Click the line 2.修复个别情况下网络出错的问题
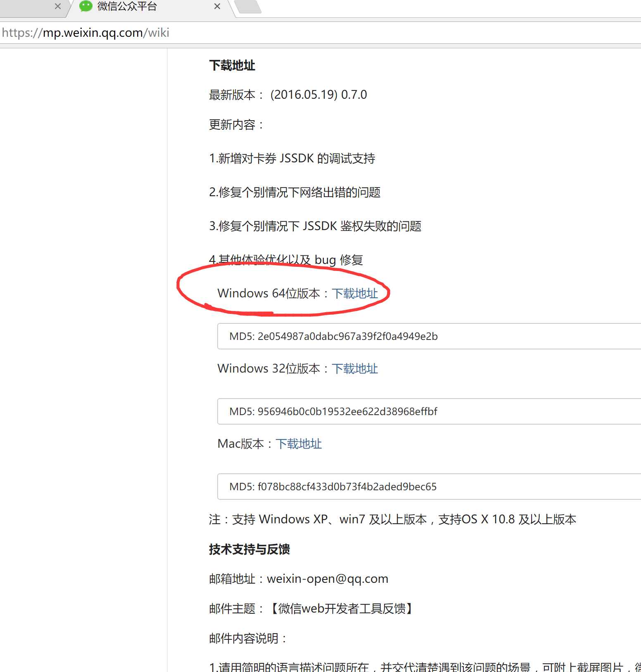The height and width of the screenshot is (672, 641). (295, 192)
